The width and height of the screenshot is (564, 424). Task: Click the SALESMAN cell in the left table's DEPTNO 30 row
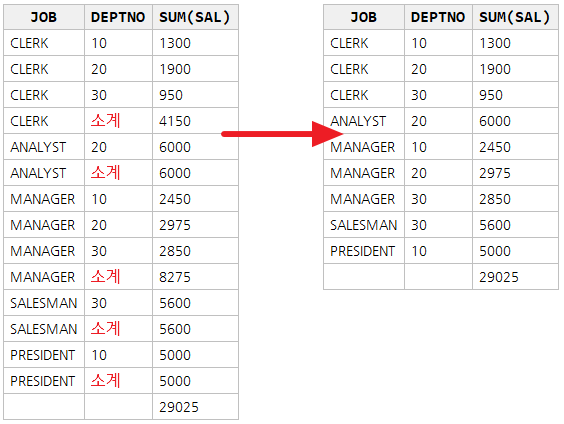[x=44, y=303]
